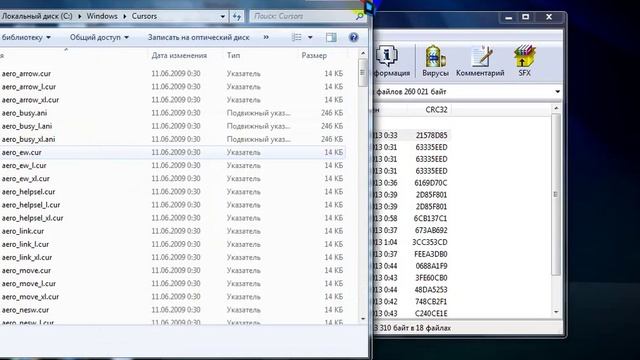The width and height of the screenshot is (640, 360).
Task: Maximize the WinRAR window
Action: 526,17
